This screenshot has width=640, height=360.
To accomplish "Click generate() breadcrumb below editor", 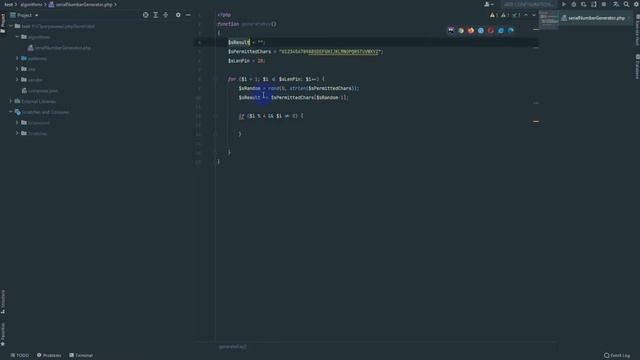I will (233, 347).
